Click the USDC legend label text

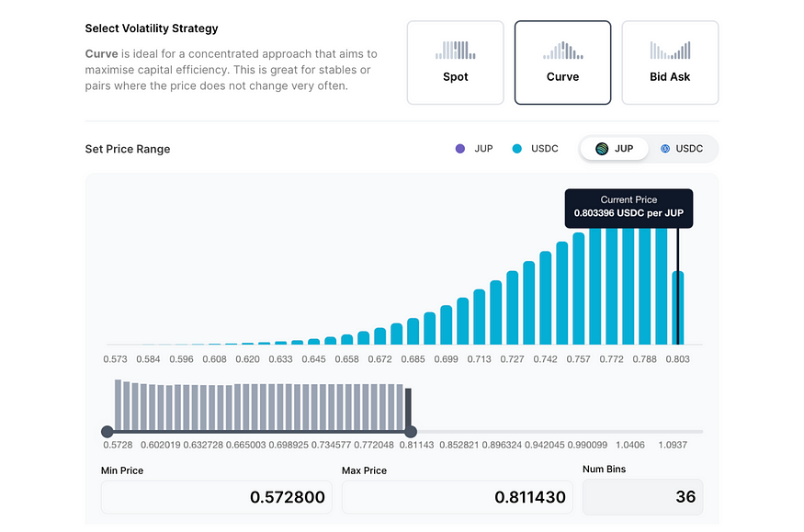pos(545,149)
